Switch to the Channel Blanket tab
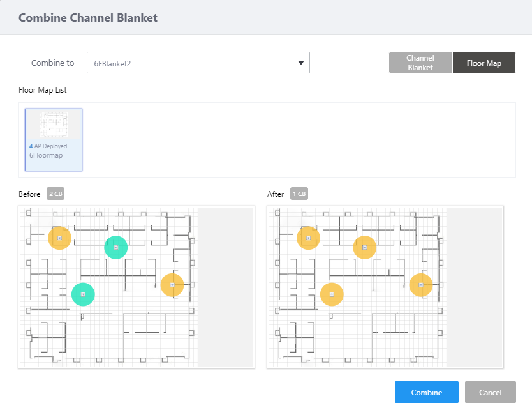 (420, 63)
